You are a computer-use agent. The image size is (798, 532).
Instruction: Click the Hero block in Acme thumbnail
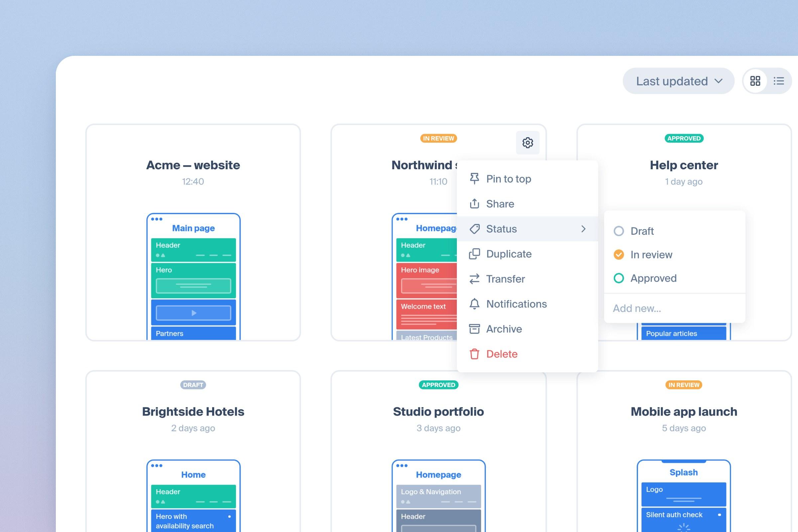[194, 281]
